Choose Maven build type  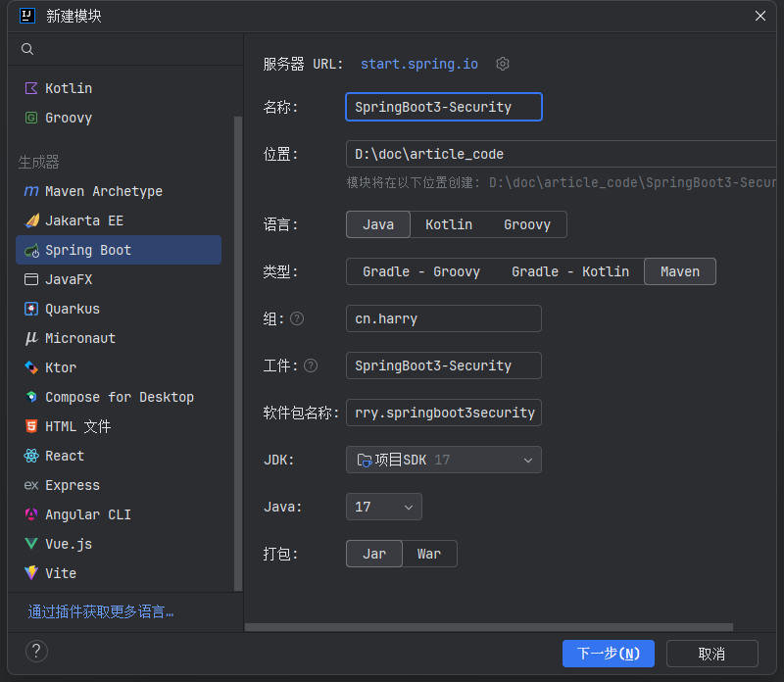pyautogui.click(x=680, y=271)
